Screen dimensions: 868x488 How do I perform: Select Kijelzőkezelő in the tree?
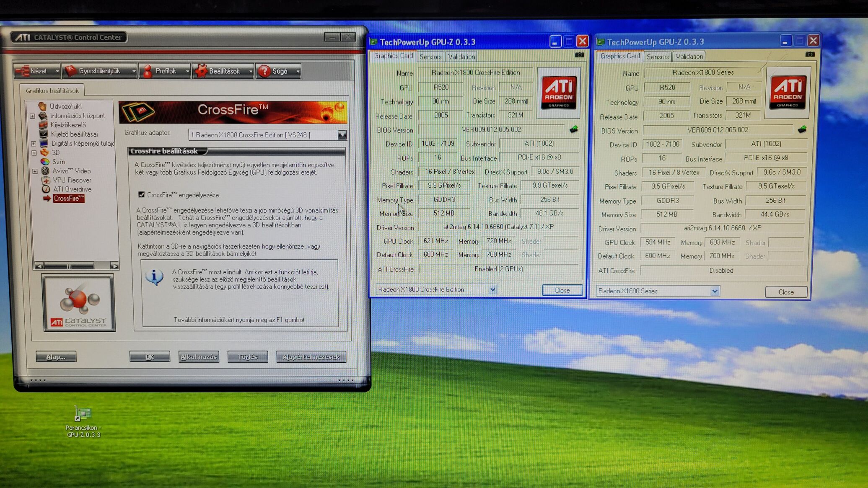[x=68, y=125]
